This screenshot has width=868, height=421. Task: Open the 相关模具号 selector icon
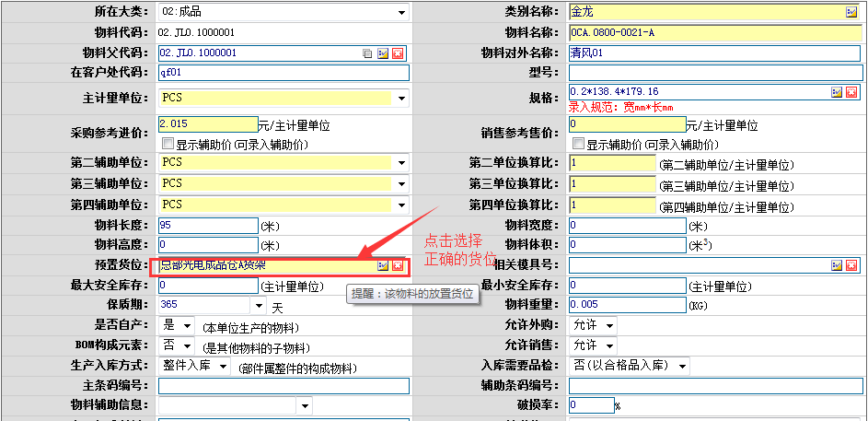[x=837, y=266]
